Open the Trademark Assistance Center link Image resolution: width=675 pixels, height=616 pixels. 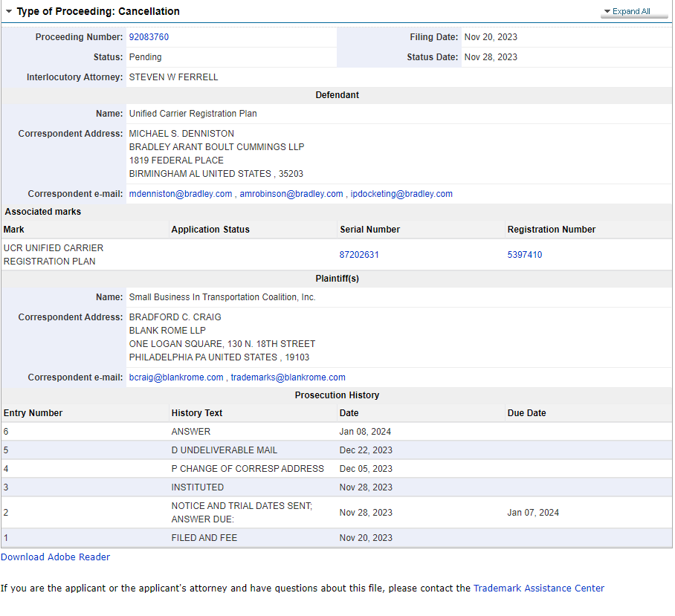pos(539,588)
